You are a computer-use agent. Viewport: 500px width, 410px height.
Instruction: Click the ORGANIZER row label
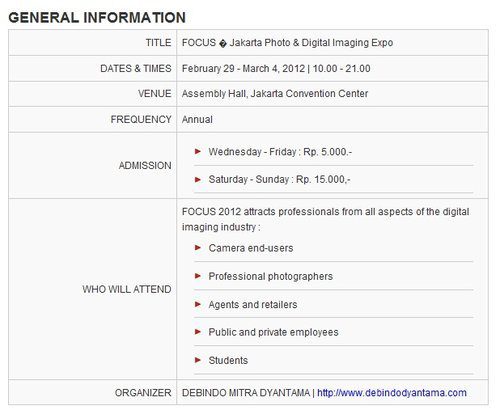coord(143,393)
